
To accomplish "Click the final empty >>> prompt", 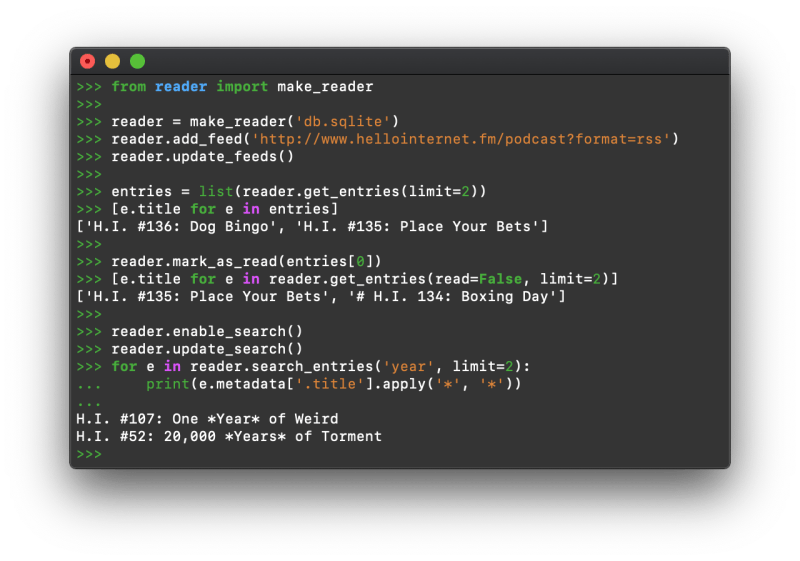I will (x=89, y=454).
